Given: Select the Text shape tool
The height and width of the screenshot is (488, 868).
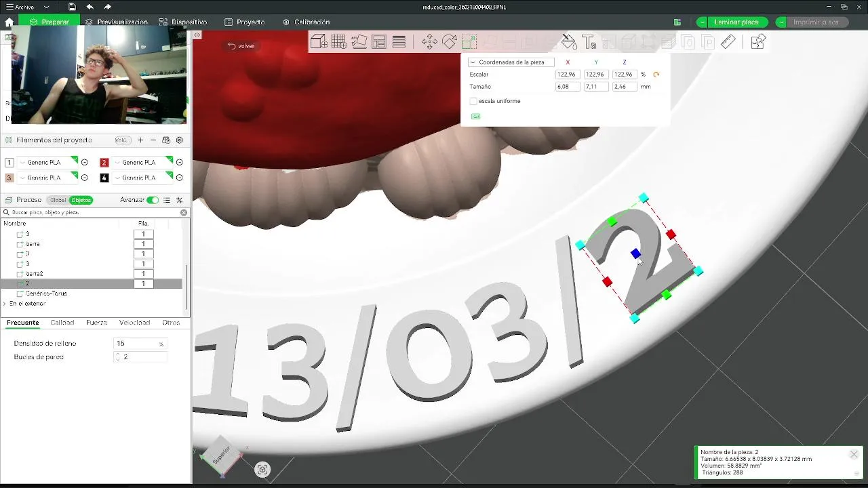Looking at the screenshot, I should (589, 42).
